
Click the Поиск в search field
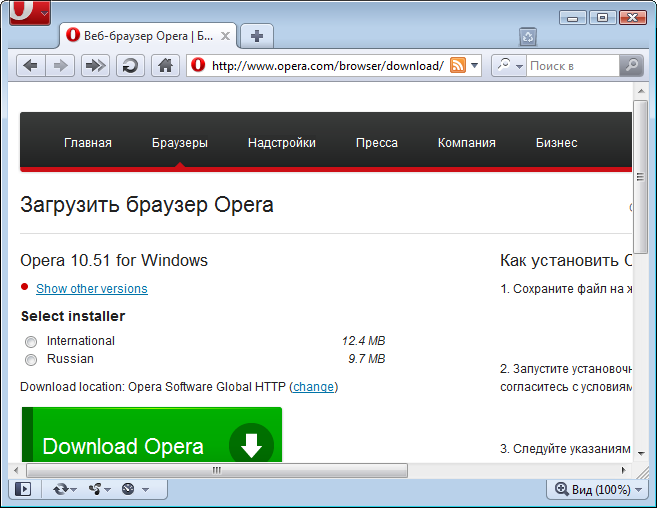[x=572, y=65]
